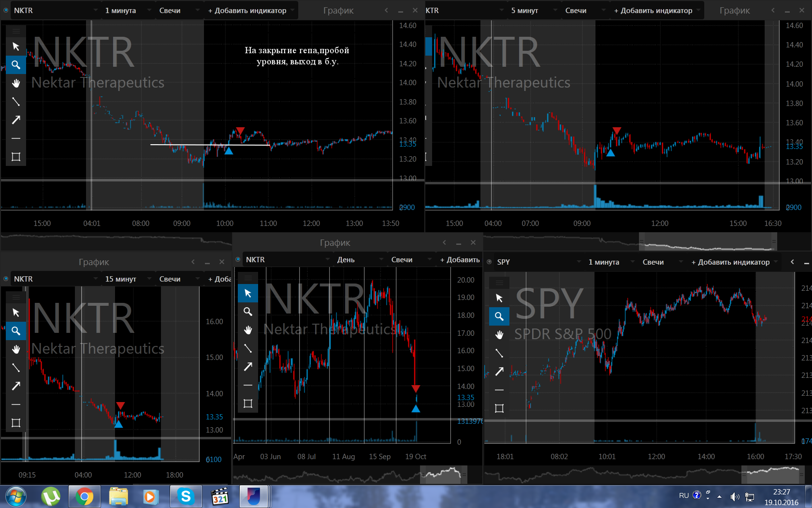Viewport: 812px width, 508px height.
Task: Activate zoom tool in NKTR daily chart
Action: 248,312
